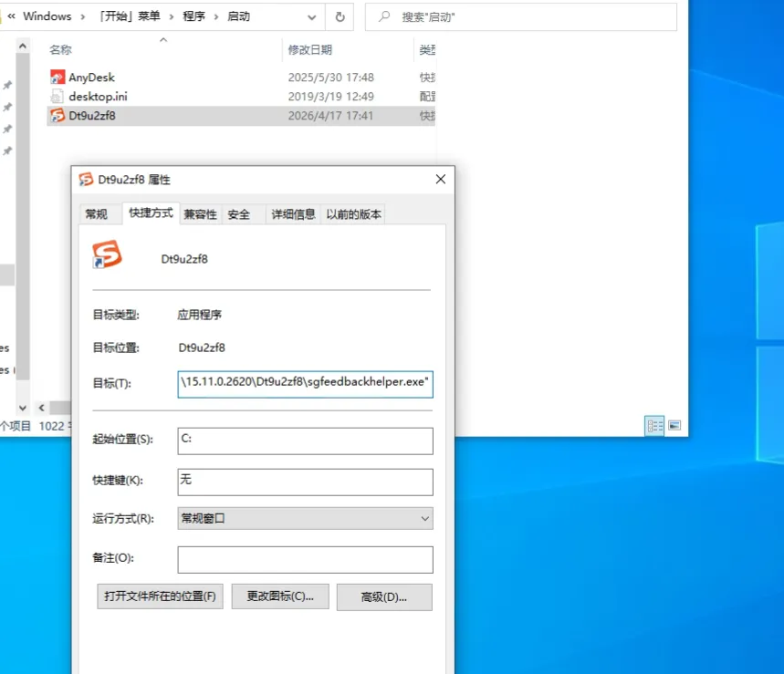Click the 起始位置 input field
Viewport: 784px width, 674px height.
pyautogui.click(x=305, y=441)
